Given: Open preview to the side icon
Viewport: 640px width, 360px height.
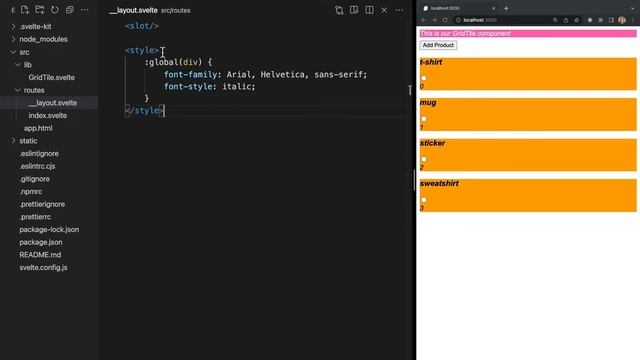Looking at the screenshot, I should (x=354, y=10).
